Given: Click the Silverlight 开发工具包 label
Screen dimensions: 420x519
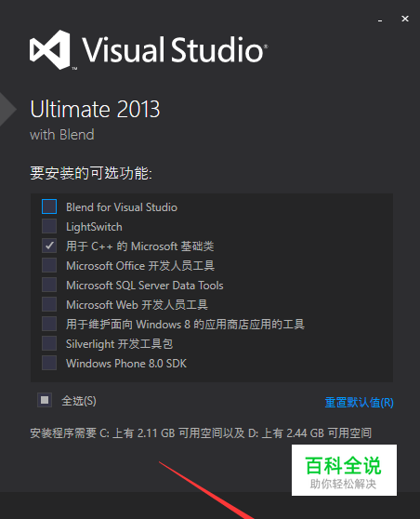Looking at the screenshot, I should 119,344.
